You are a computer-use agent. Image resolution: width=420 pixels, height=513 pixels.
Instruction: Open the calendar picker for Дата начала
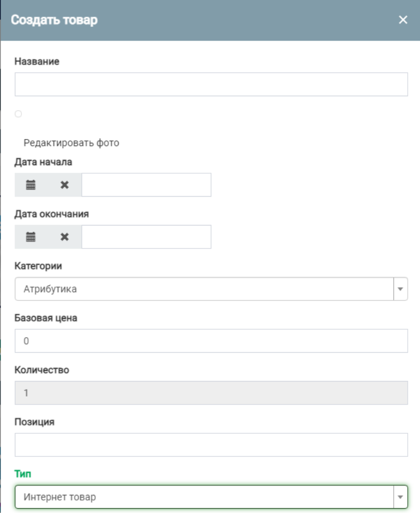coord(31,185)
